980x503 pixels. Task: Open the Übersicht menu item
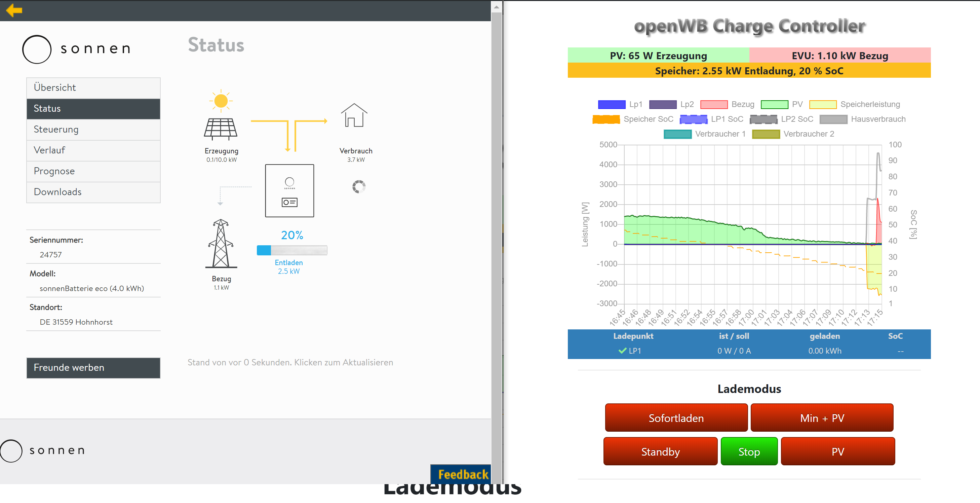(x=93, y=87)
